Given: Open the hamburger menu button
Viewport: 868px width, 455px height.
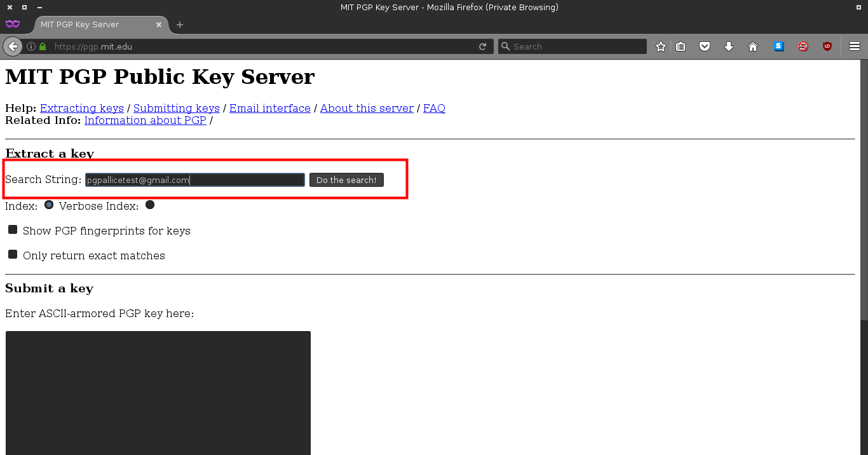Looking at the screenshot, I should click(855, 46).
